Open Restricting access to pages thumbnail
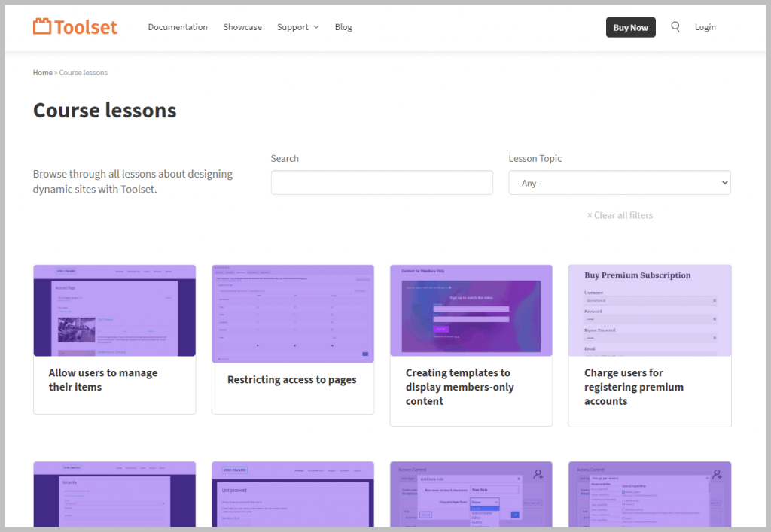This screenshot has width=771, height=532. click(x=293, y=314)
